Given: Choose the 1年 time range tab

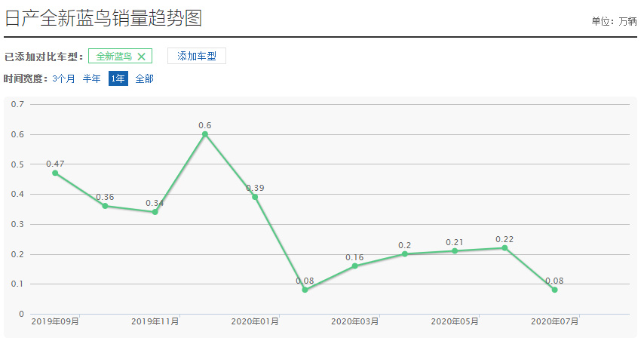Looking at the screenshot, I should (x=118, y=78).
